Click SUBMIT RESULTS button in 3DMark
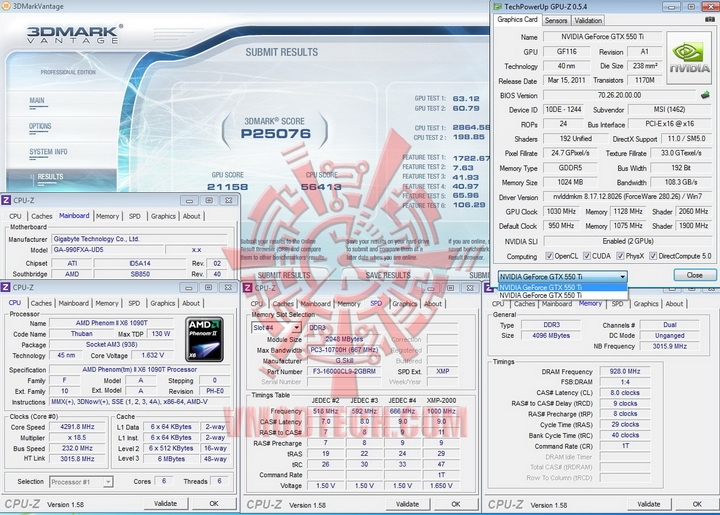Image resolution: width=720 pixels, height=515 pixels. point(284,275)
